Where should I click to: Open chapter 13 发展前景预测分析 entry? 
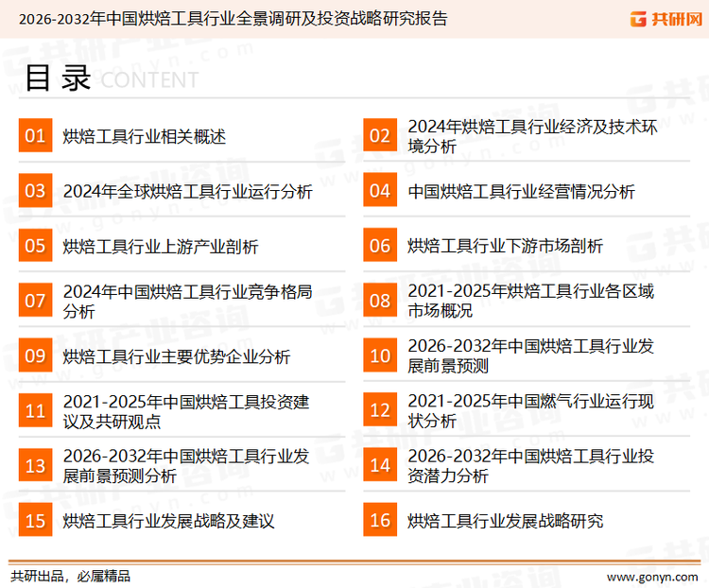(x=186, y=466)
